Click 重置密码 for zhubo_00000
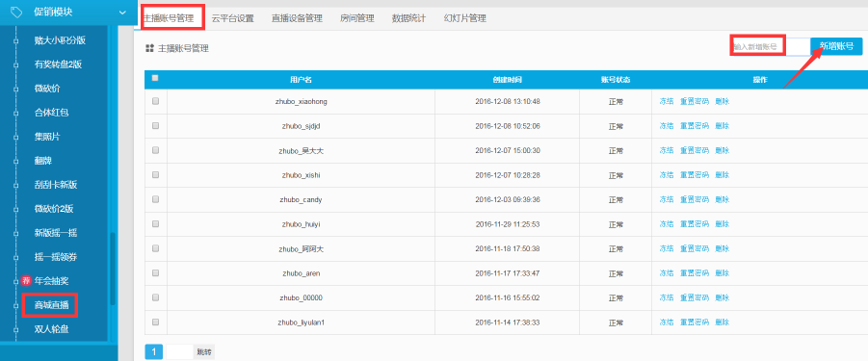 [x=695, y=297]
